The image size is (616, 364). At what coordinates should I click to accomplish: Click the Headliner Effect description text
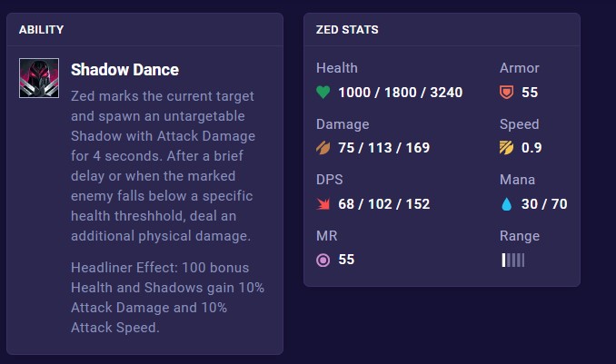pyautogui.click(x=167, y=298)
